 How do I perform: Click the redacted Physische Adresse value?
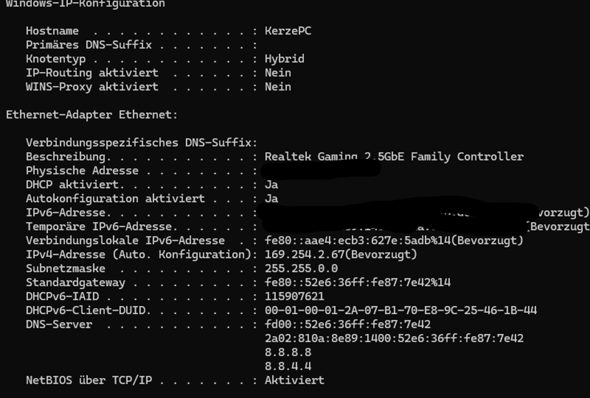(x=321, y=169)
